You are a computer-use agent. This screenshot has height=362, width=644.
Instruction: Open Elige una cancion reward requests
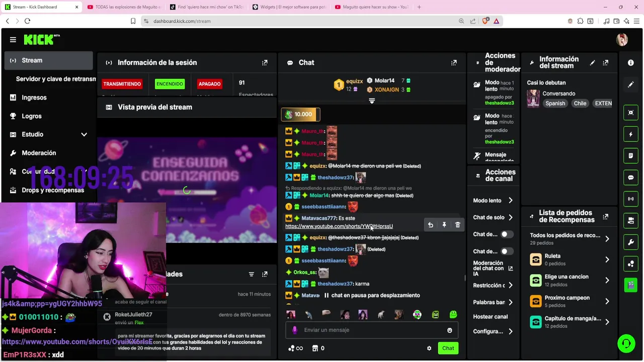[x=570, y=281]
